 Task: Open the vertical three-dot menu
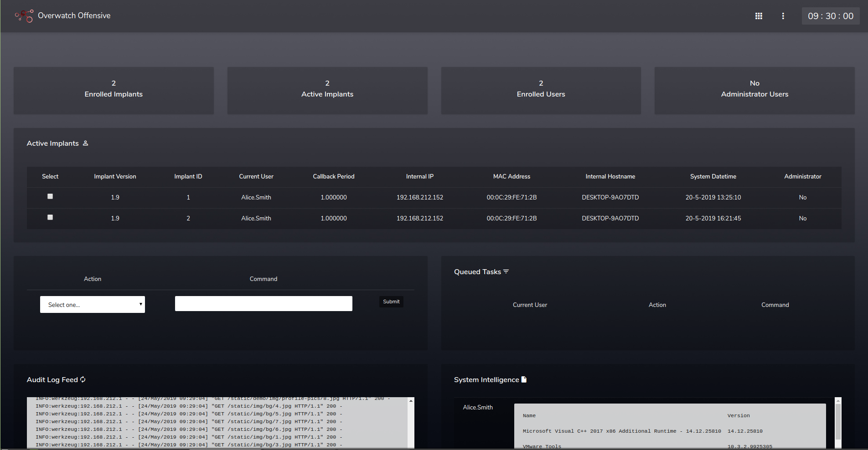(x=783, y=16)
